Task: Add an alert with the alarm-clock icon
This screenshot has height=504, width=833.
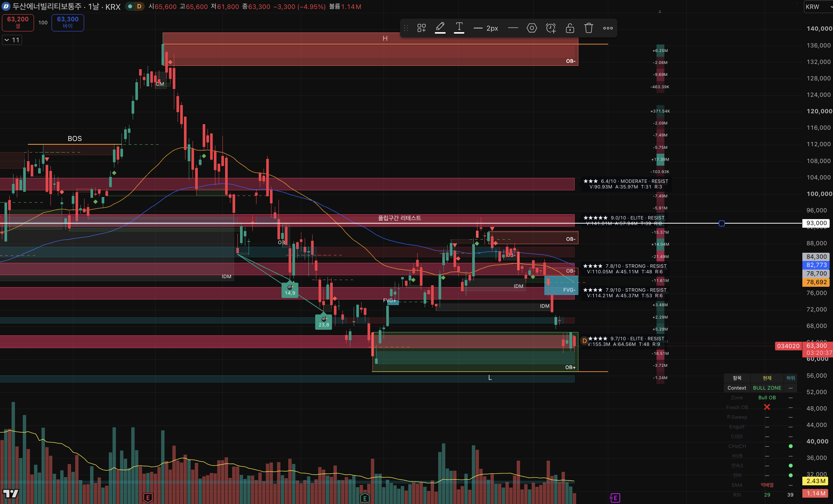Action: point(551,28)
